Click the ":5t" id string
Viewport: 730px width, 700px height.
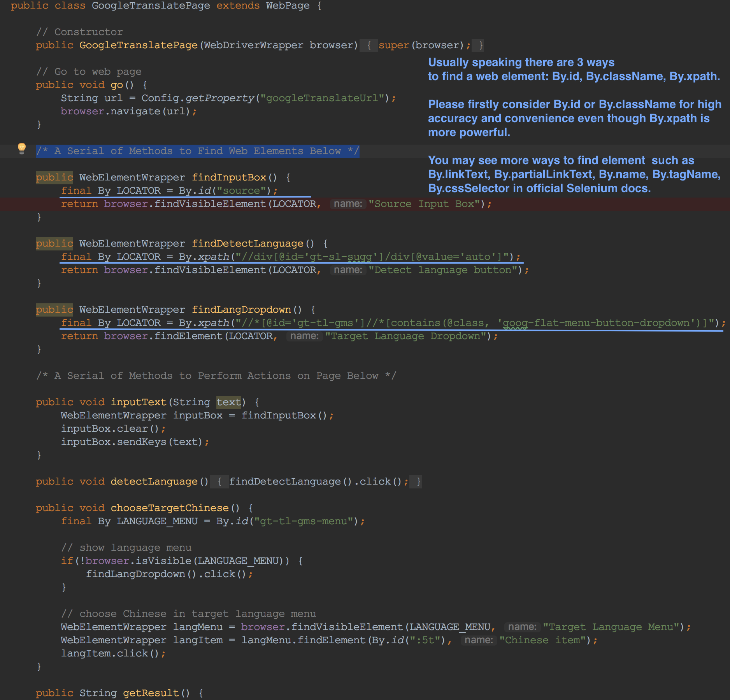point(425,640)
